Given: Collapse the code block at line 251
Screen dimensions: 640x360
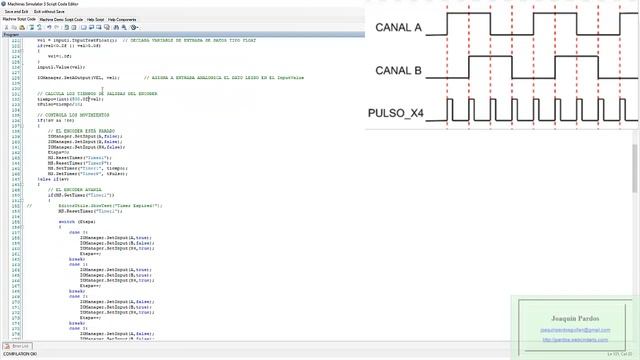Looking at the screenshot, I should (22, 200).
